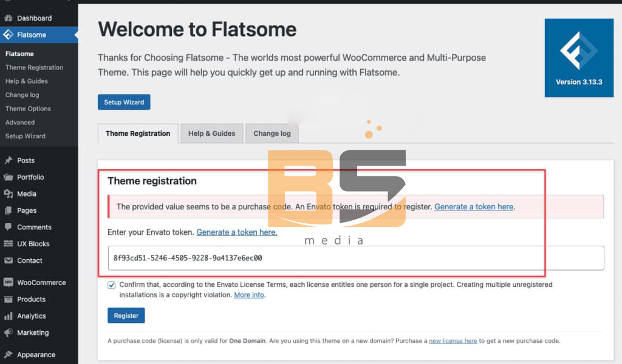Open Theme Options in sidebar submenu
Image resolution: width=622 pixels, height=364 pixels.
coord(28,109)
